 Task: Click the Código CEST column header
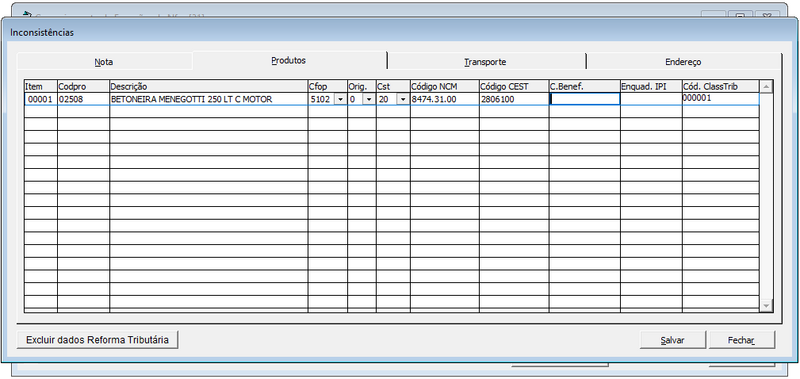514,87
